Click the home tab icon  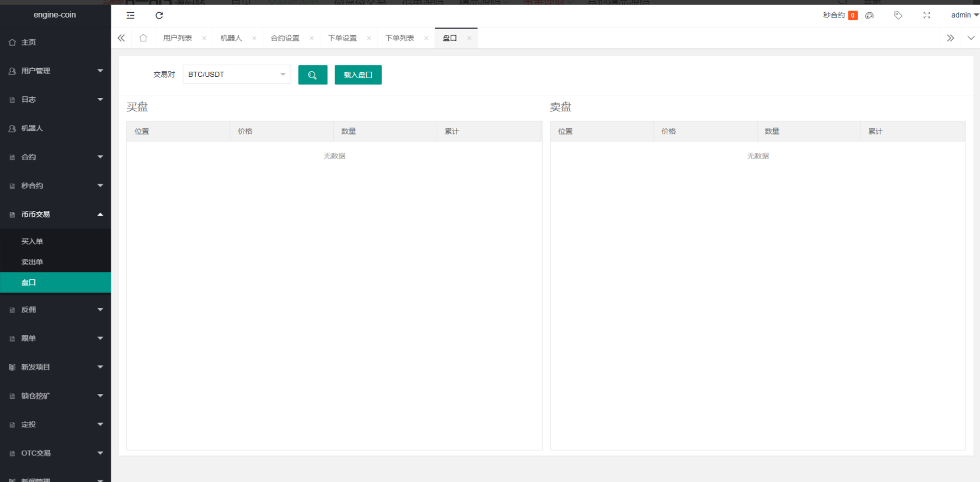click(143, 38)
